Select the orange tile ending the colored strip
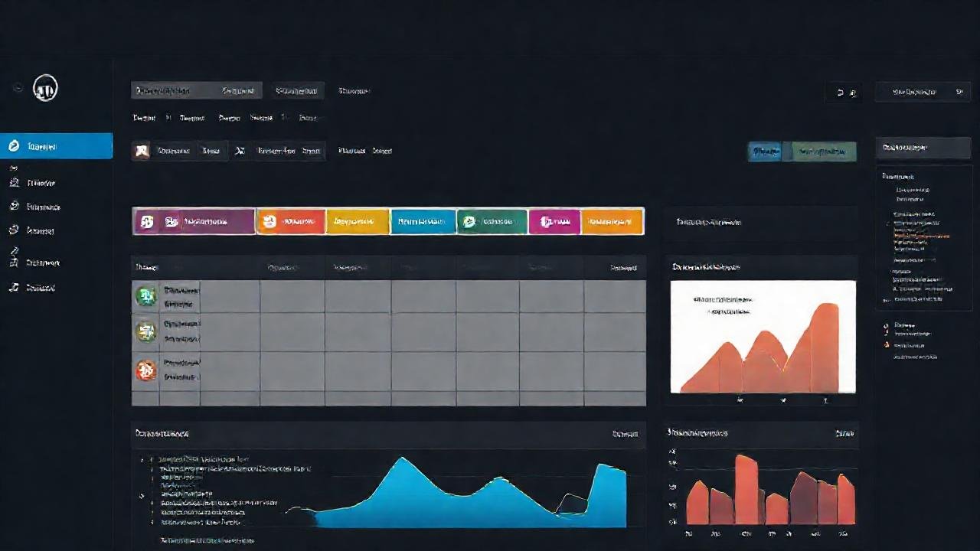Image resolution: width=980 pixels, height=551 pixels. pos(611,222)
